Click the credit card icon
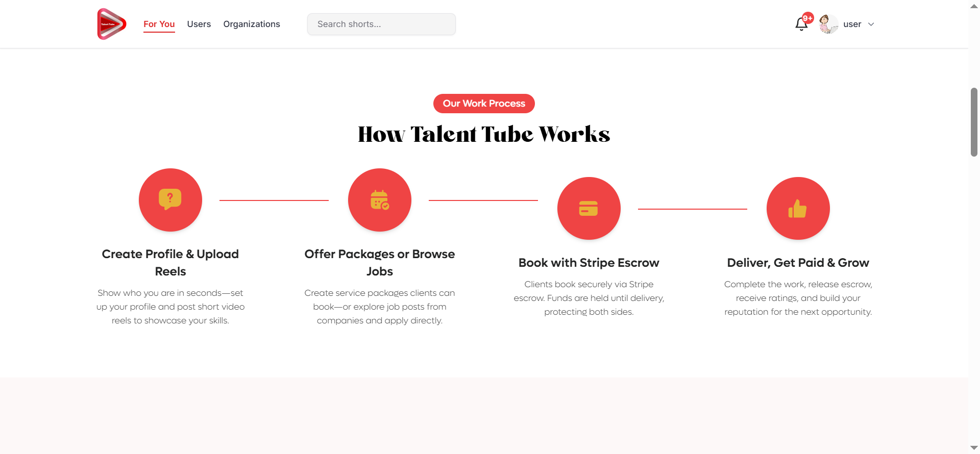The height and width of the screenshot is (454, 980). coord(589,209)
